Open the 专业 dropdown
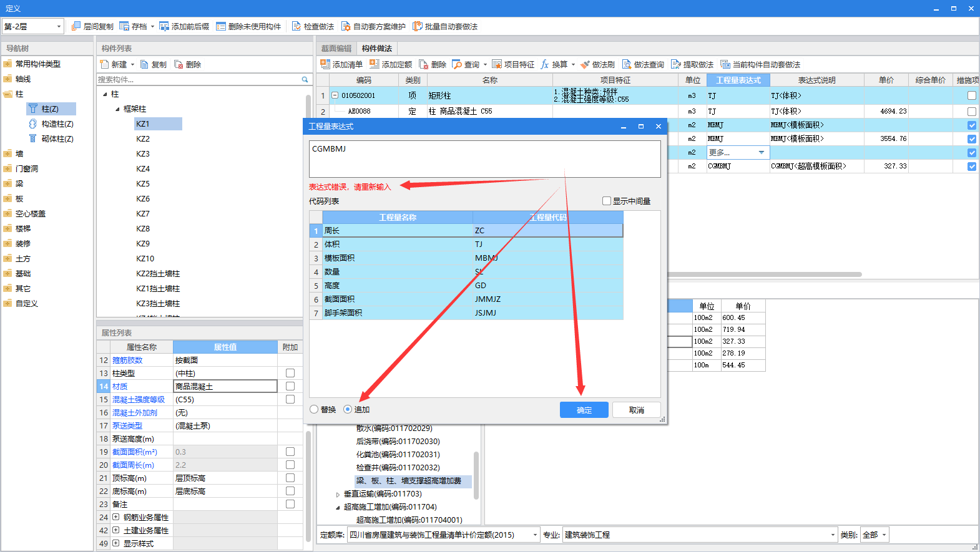Viewport: 980px width, 552px height. click(833, 535)
